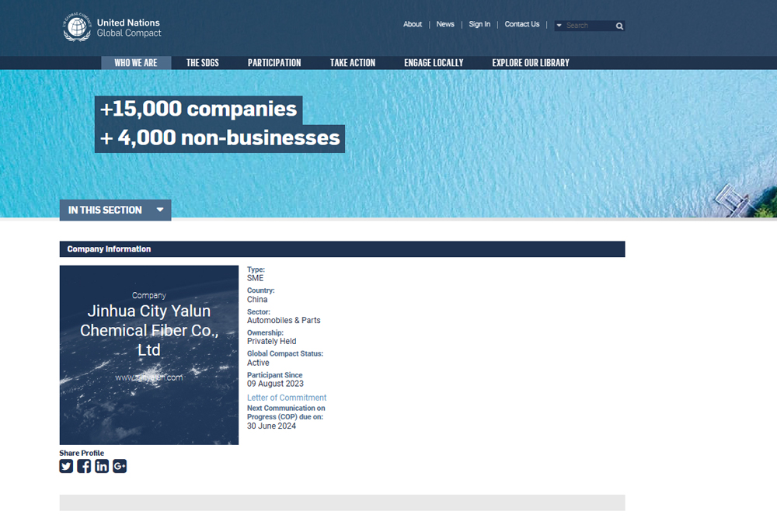This screenshot has width=777, height=532.
Task: Share profile on Twitter
Action: point(66,466)
